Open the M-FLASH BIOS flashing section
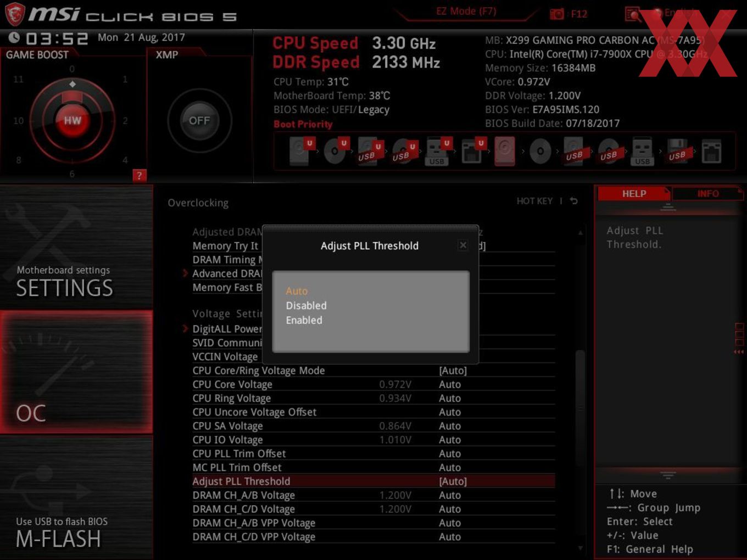Image resolution: width=747 pixels, height=560 pixels. coord(76,497)
